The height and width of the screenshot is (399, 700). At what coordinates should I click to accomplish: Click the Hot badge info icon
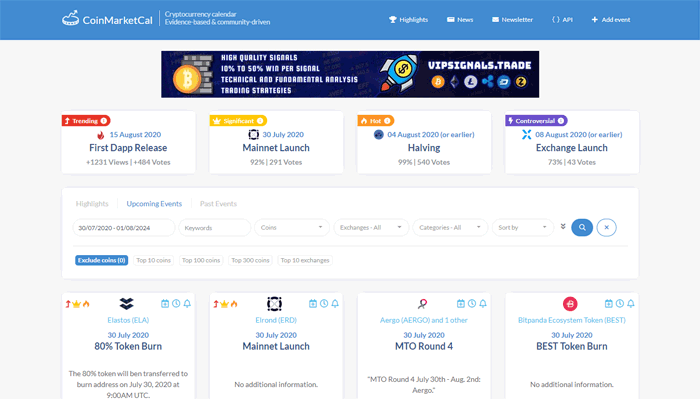(x=387, y=121)
